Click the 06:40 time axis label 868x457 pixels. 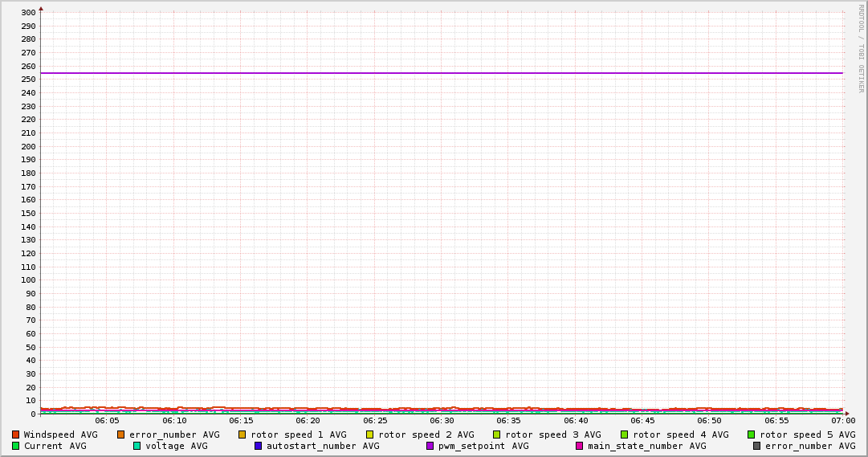576,421
